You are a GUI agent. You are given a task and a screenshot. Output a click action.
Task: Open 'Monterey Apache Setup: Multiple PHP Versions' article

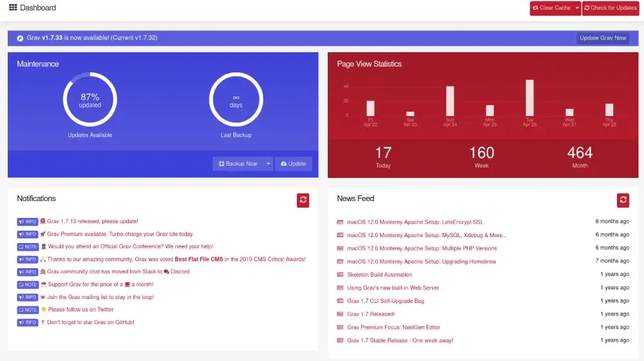point(422,248)
